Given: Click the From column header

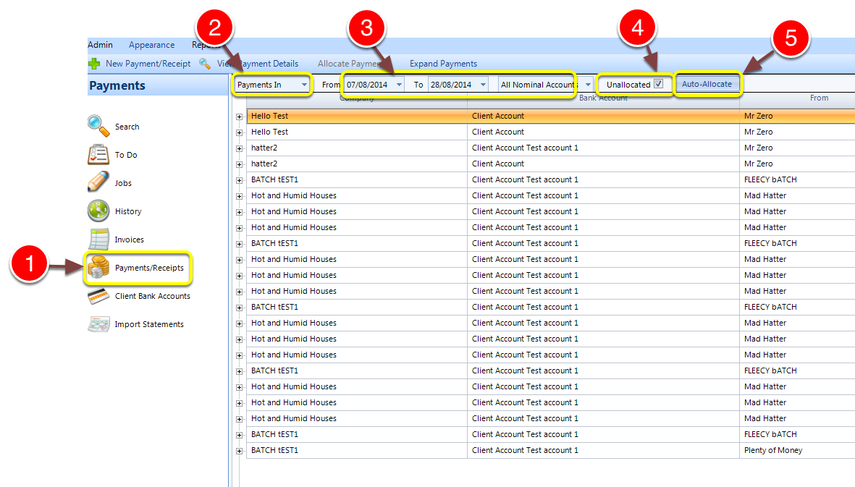Looking at the screenshot, I should tap(819, 98).
